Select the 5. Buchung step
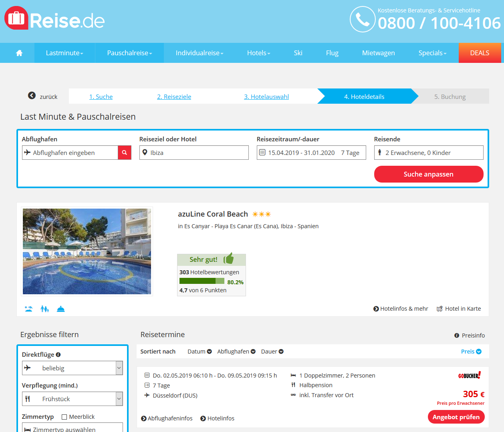Screen dimensions: 504x432 click(x=450, y=96)
